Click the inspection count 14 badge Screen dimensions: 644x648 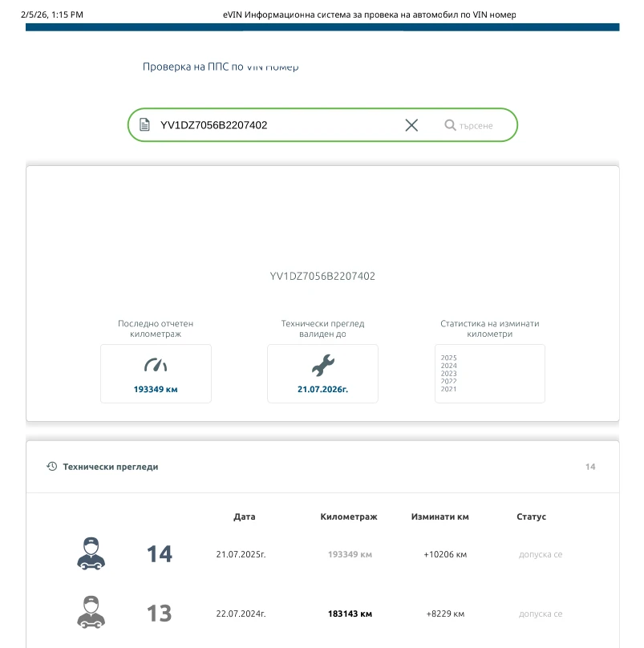(x=590, y=467)
